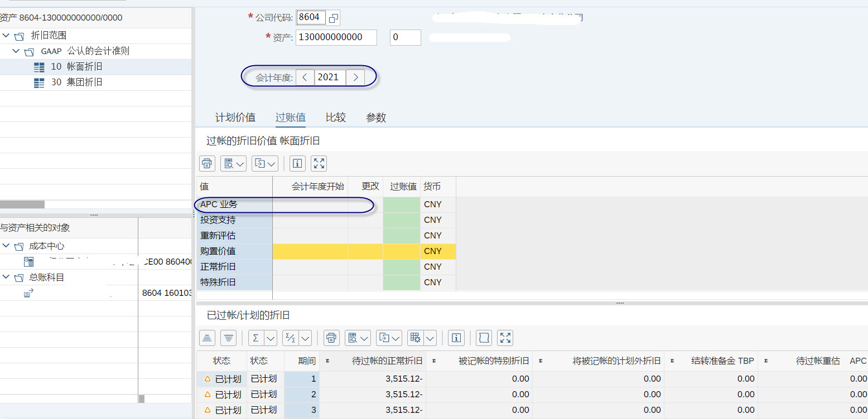Click the GAAP folder icon
868x419 pixels.
(x=30, y=52)
